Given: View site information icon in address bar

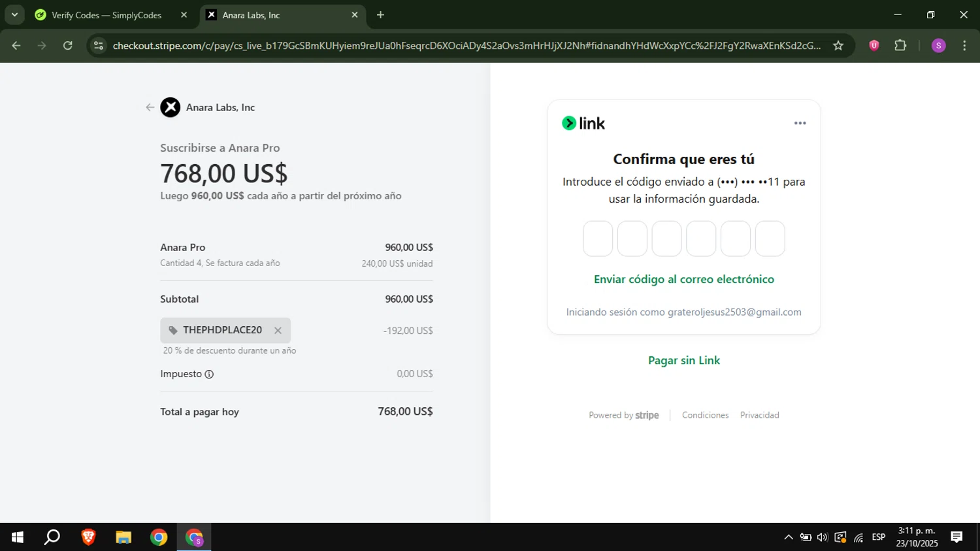Looking at the screenshot, I should click(99, 46).
